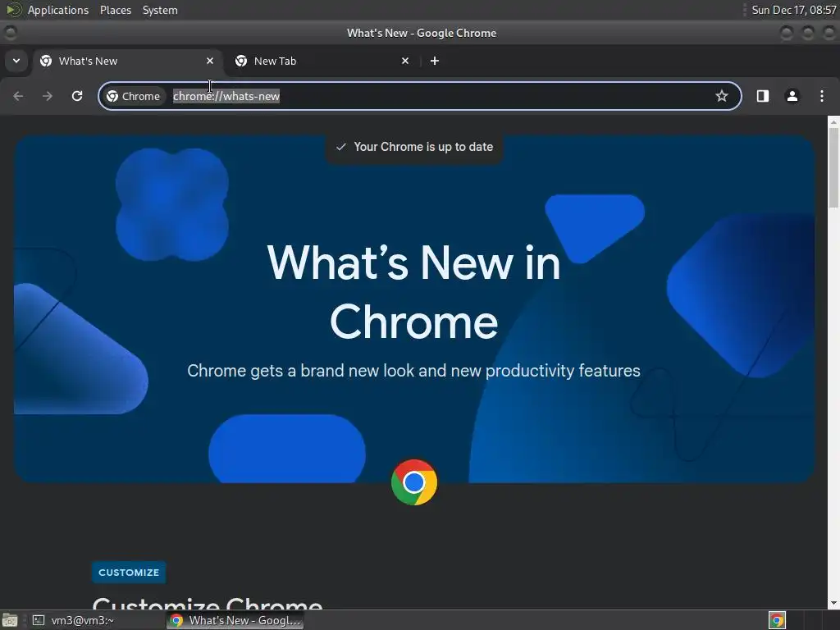This screenshot has width=840, height=630.
Task: Click the Chrome site info chip
Action: [x=134, y=96]
